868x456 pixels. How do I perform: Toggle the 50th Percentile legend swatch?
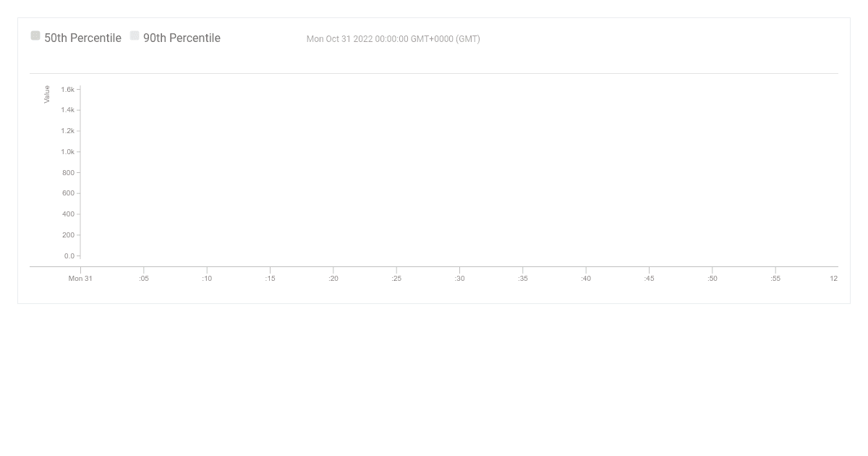click(x=35, y=35)
